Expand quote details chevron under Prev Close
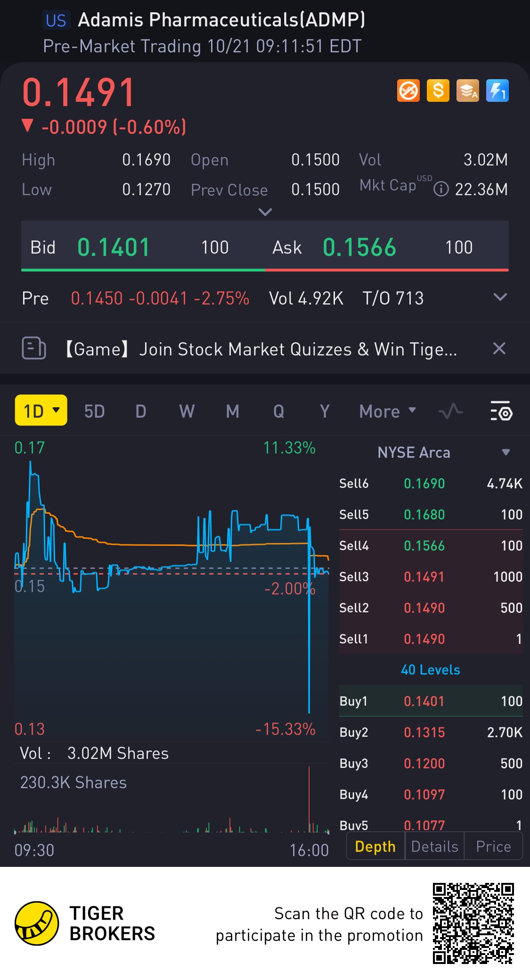This screenshot has width=530, height=980. (x=265, y=212)
